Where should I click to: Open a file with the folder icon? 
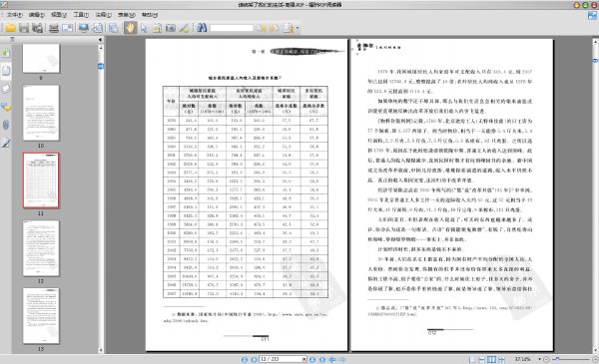click(10, 28)
